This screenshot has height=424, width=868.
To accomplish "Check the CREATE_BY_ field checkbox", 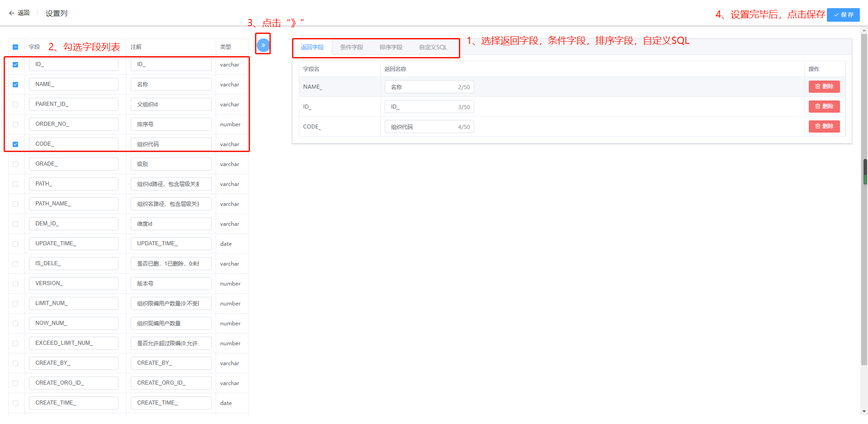I will click(15, 363).
